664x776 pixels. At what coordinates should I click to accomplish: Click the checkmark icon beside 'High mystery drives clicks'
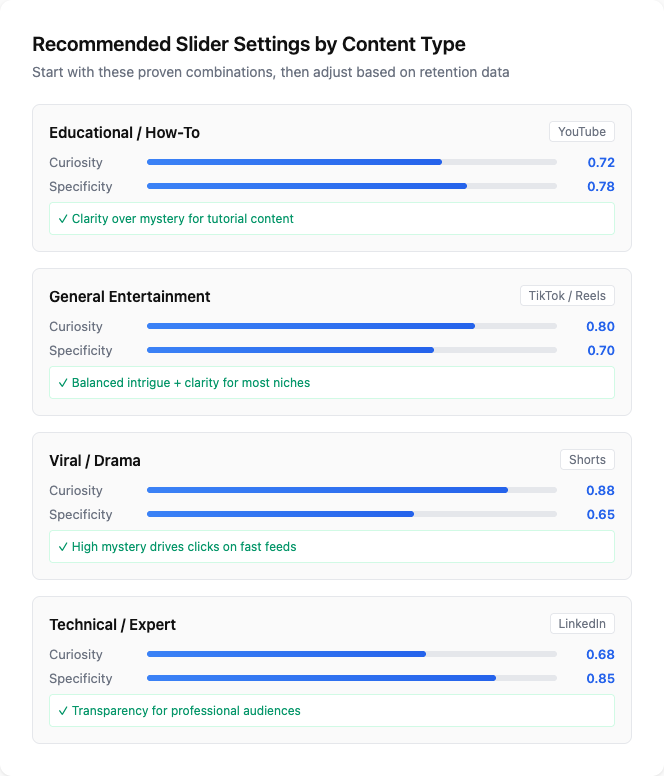[63, 547]
